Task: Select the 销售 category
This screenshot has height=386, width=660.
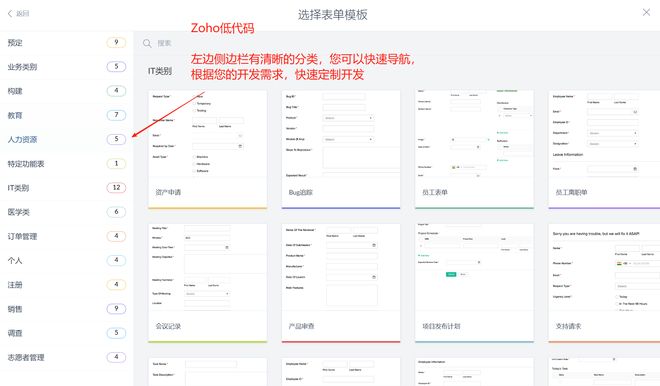Action: click(x=67, y=309)
